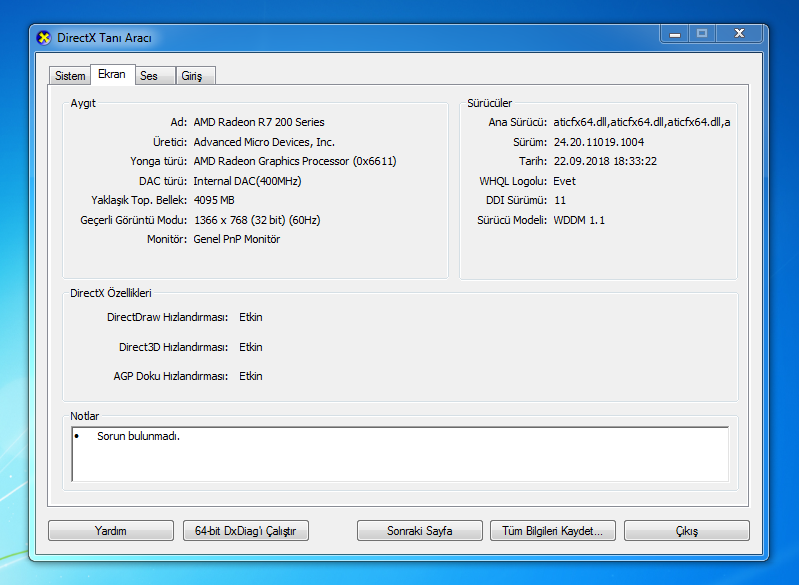
Task: Click the DDI Sürümü value 11
Action: [560, 200]
